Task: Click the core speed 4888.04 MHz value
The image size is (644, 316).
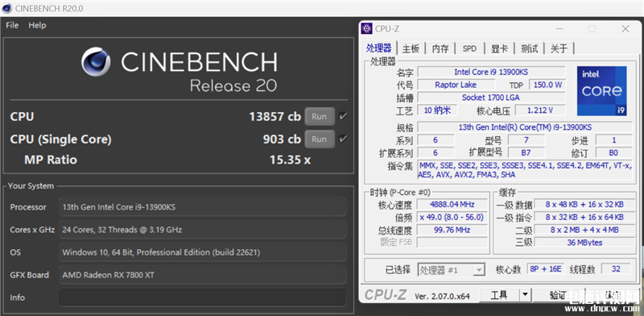Action: tap(452, 204)
